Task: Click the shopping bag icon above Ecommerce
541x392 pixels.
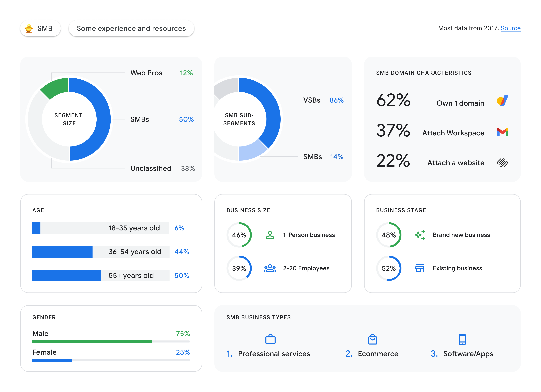Action: [372, 339]
